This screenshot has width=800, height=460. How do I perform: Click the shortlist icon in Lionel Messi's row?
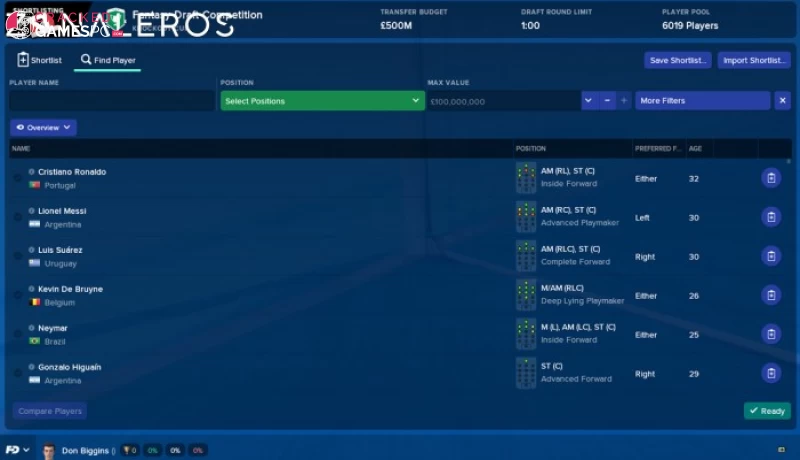[x=771, y=217]
